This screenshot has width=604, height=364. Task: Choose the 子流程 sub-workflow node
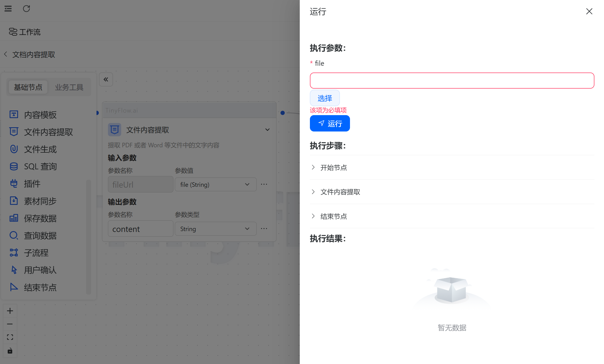[x=36, y=253]
